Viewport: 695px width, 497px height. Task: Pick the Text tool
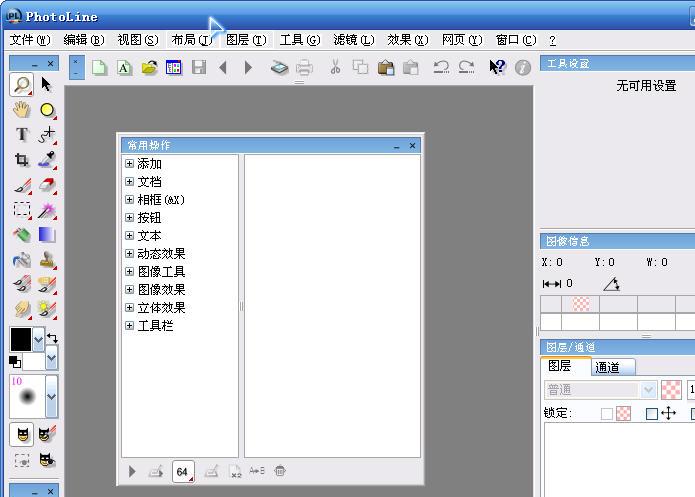(x=21, y=135)
